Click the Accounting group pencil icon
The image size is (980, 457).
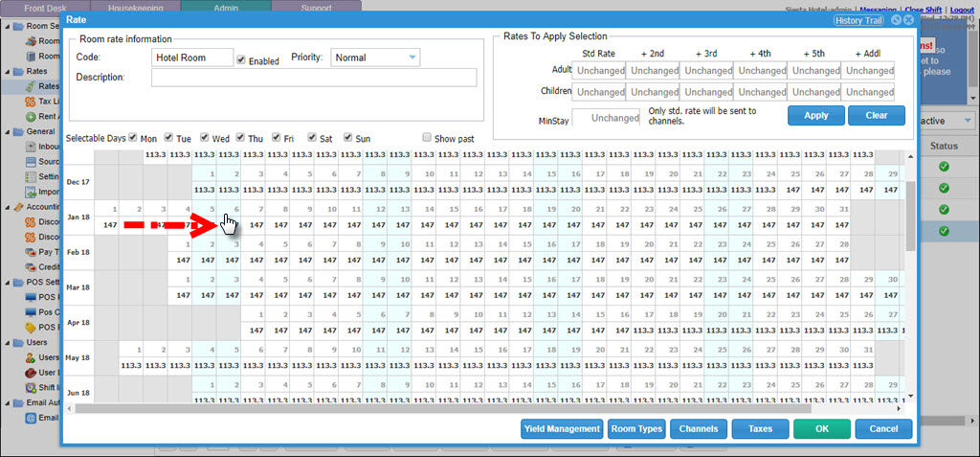18,207
